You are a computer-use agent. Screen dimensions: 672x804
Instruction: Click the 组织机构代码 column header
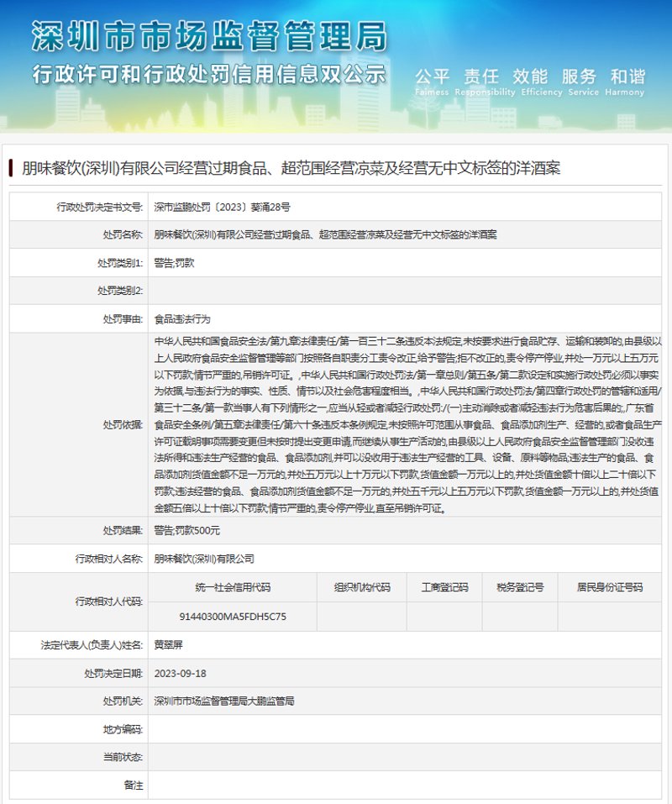[362, 587]
